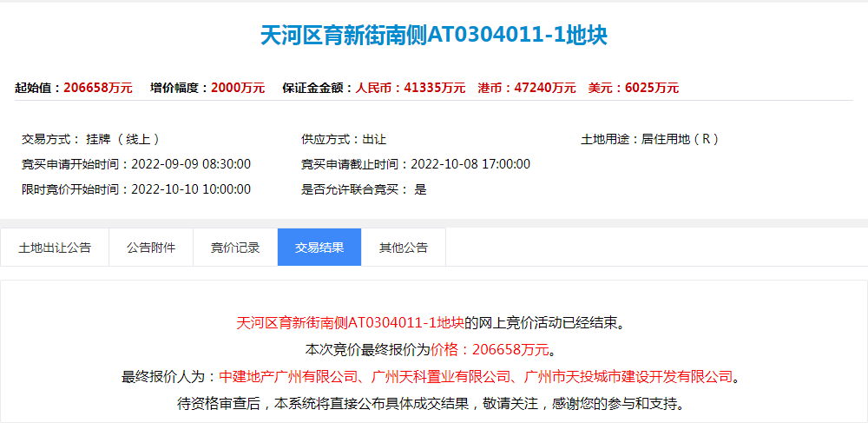The image size is (868, 423).
Task: Click 限时竞价开始时间 2022-10-10 10:00:00
Action: [x=136, y=189]
